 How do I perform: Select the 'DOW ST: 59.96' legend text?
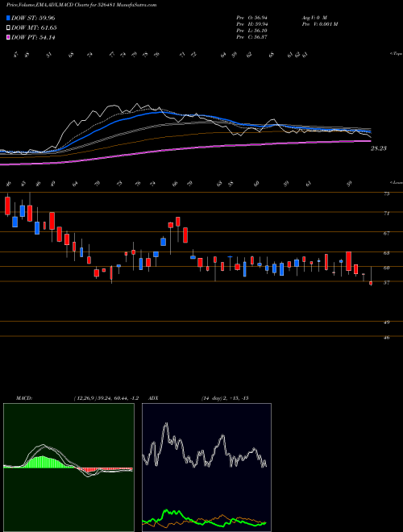tap(33, 18)
